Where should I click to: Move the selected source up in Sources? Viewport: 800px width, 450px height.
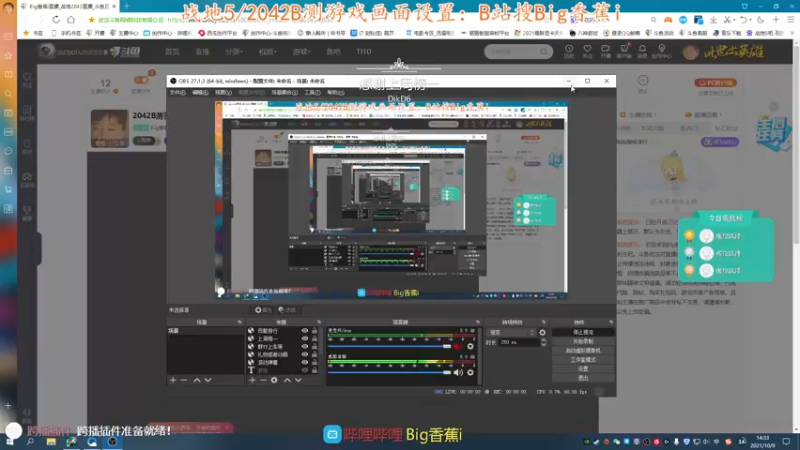pos(287,380)
